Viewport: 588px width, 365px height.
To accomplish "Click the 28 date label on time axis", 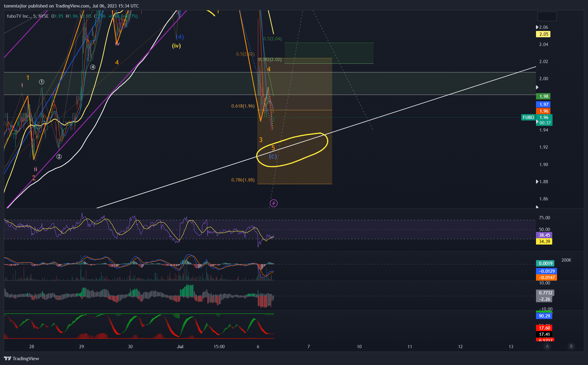I will 32,347.
